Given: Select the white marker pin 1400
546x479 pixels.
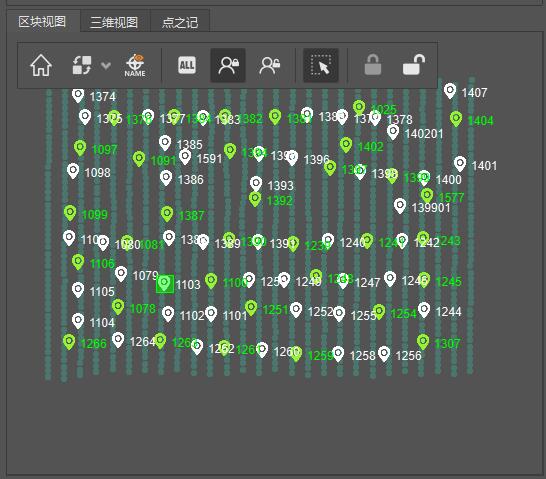Looking at the screenshot, I should point(424,178).
